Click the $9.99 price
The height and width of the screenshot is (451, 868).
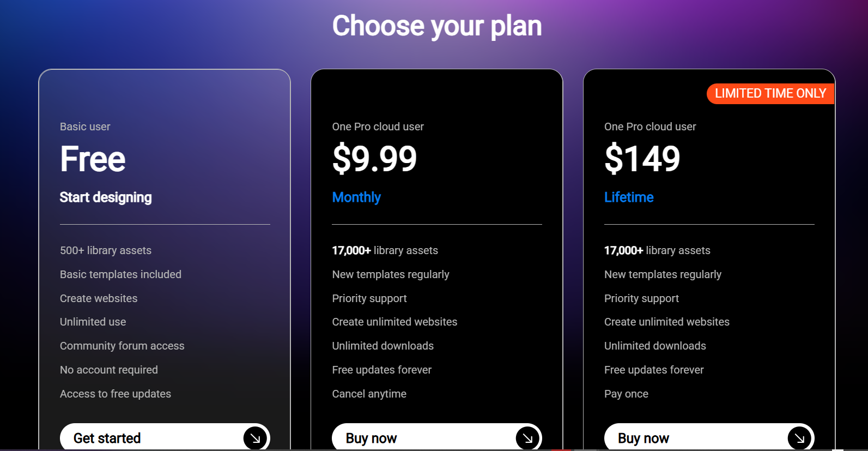click(x=374, y=159)
